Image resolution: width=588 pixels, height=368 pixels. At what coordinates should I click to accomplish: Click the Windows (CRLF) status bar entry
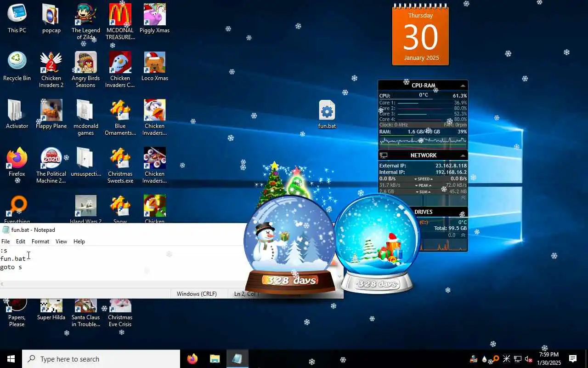tap(196, 293)
